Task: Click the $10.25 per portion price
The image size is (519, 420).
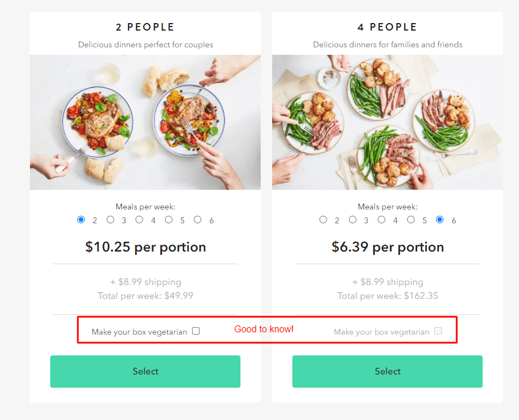Action: tap(146, 247)
